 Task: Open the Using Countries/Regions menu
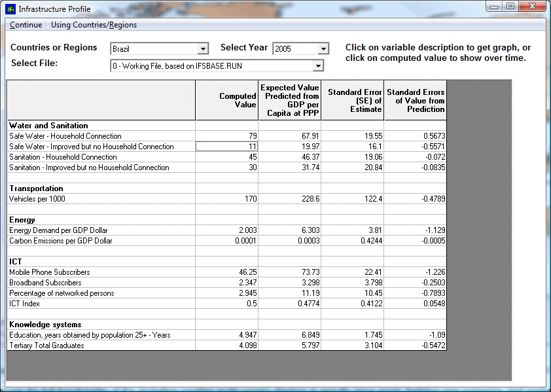94,25
